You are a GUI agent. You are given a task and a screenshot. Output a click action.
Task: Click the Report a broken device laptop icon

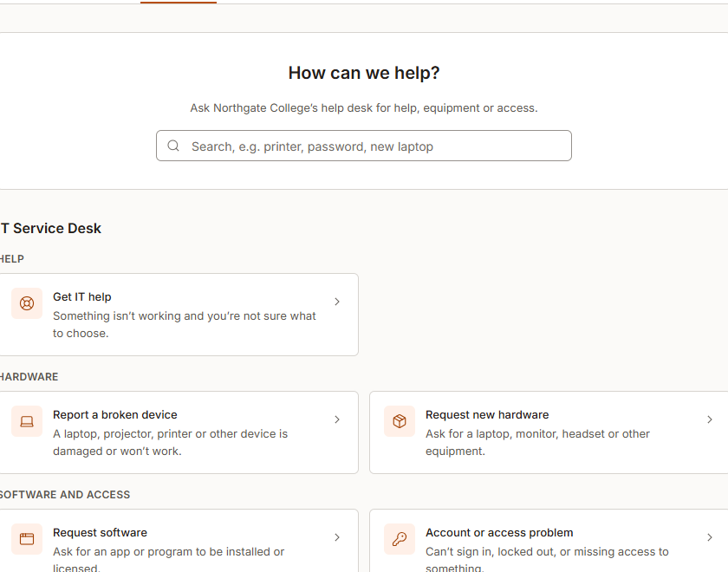(27, 421)
